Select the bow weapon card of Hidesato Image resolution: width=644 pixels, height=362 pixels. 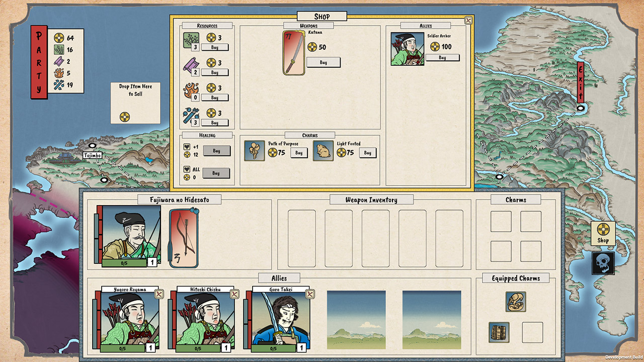[183, 238]
